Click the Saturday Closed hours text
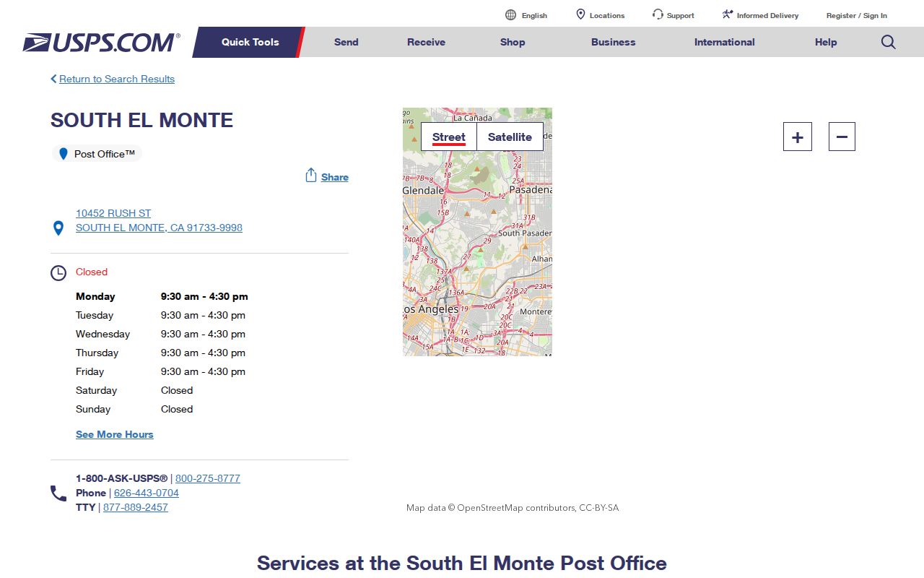 tap(177, 390)
